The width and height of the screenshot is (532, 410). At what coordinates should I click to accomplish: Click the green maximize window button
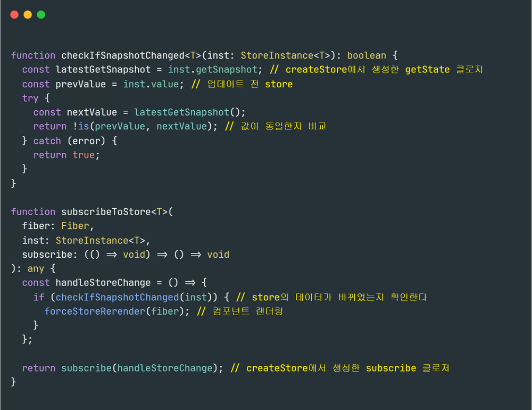click(41, 15)
